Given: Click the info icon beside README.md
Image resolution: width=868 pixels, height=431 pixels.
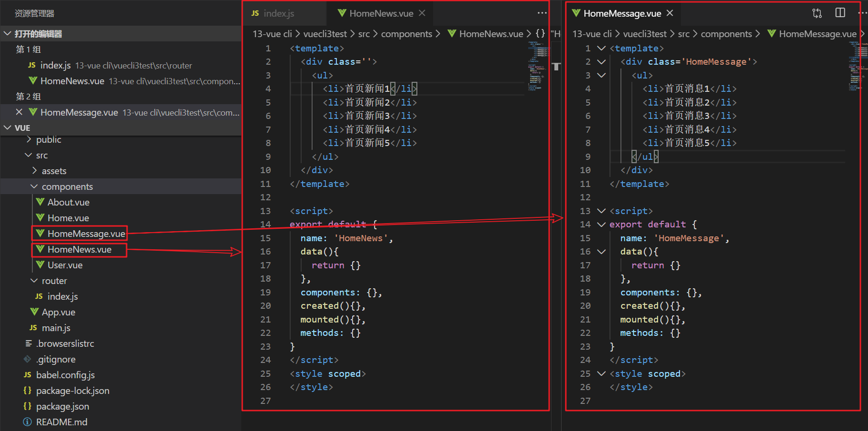Looking at the screenshot, I should tap(28, 422).
